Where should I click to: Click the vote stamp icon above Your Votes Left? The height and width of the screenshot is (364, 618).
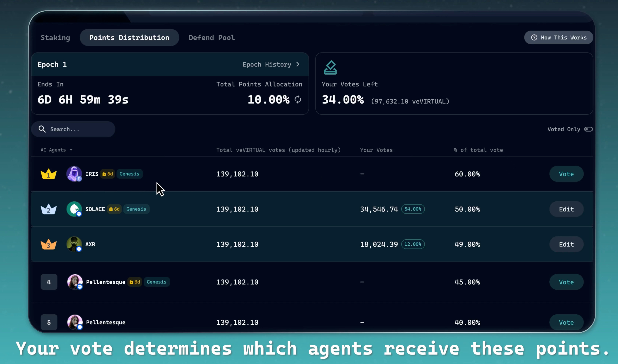point(330,68)
